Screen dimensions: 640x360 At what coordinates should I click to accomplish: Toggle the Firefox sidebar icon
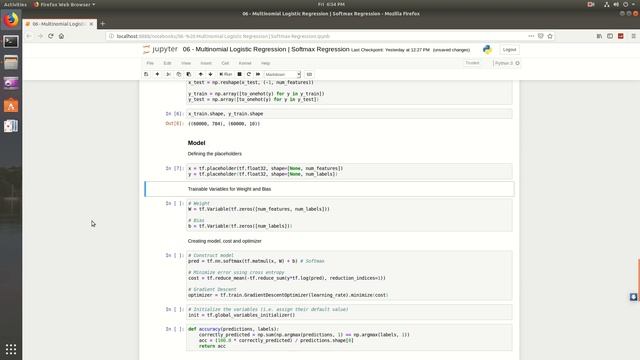(610, 36)
